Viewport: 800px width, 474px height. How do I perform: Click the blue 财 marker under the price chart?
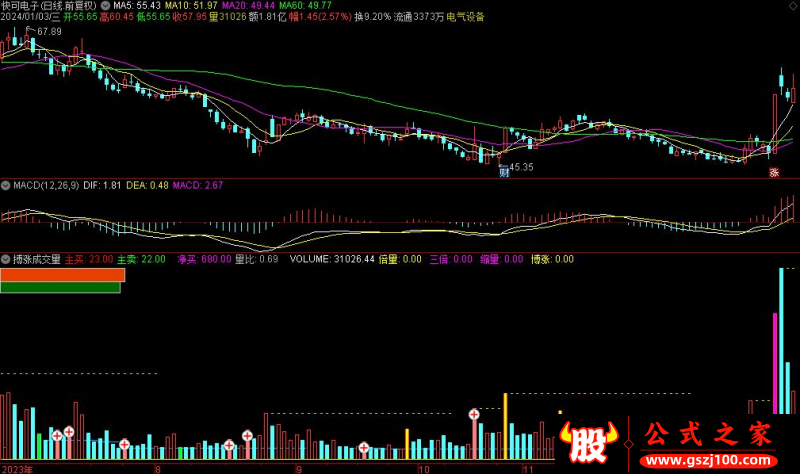[x=504, y=171]
